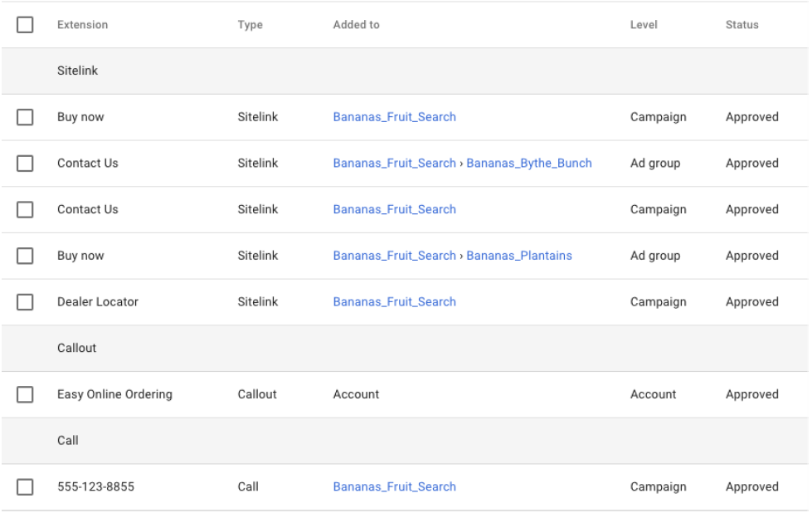The width and height of the screenshot is (812, 513).
Task: Click Account level cell in callout row
Action: (653, 394)
